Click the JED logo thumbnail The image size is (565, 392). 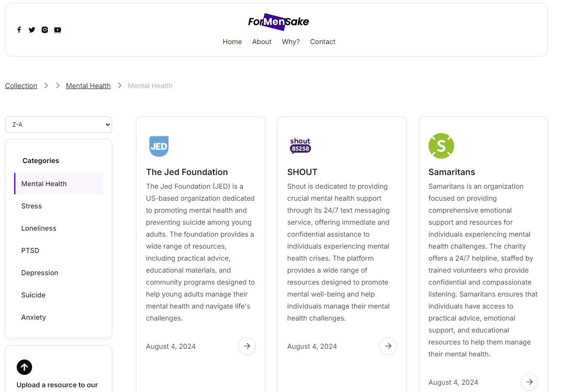(x=159, y=146)
